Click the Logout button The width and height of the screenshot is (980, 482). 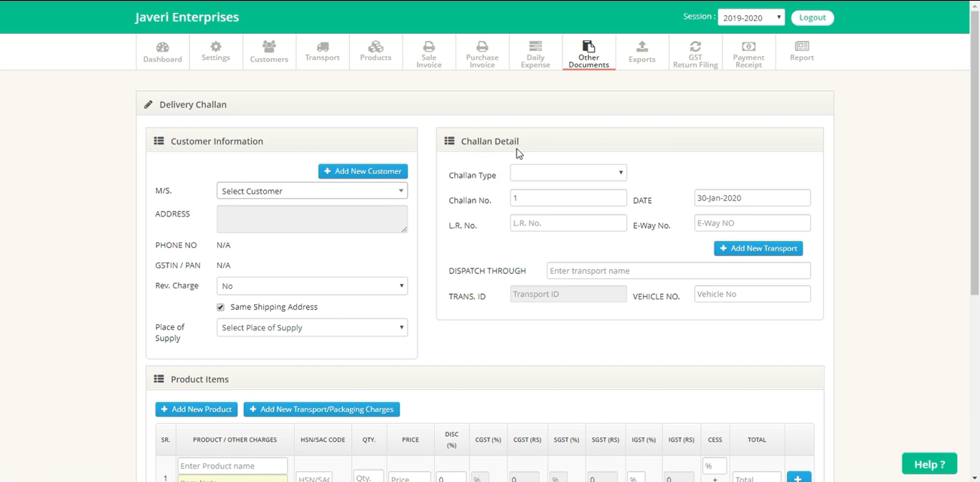click(812, 18)
